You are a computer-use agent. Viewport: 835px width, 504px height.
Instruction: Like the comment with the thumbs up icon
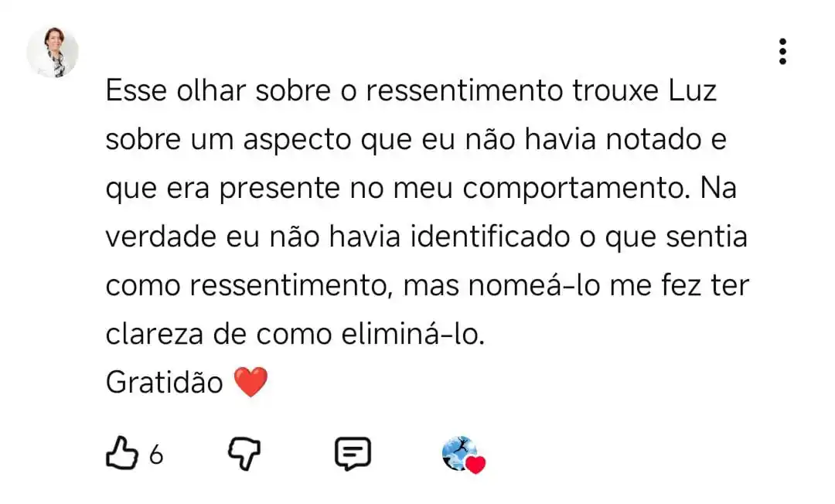(x=122, y=454)
